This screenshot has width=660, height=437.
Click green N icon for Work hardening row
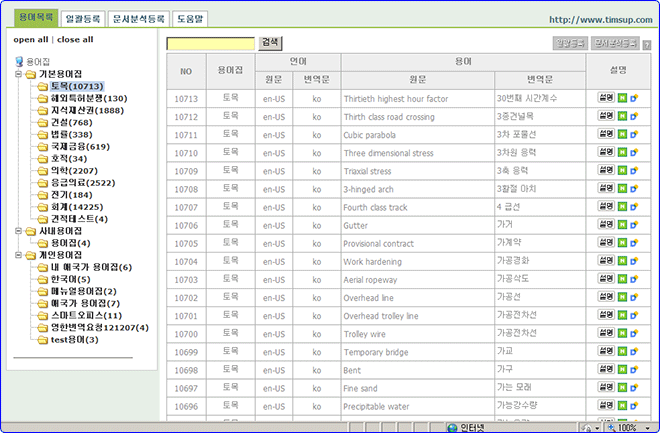[x=622, y=261]
